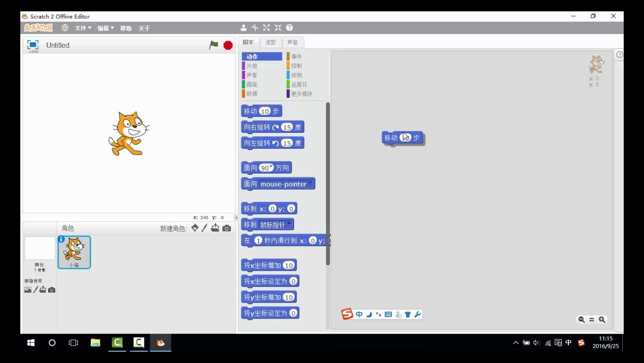
Task: Open the 文件 menu
Action: coord(81,28)
